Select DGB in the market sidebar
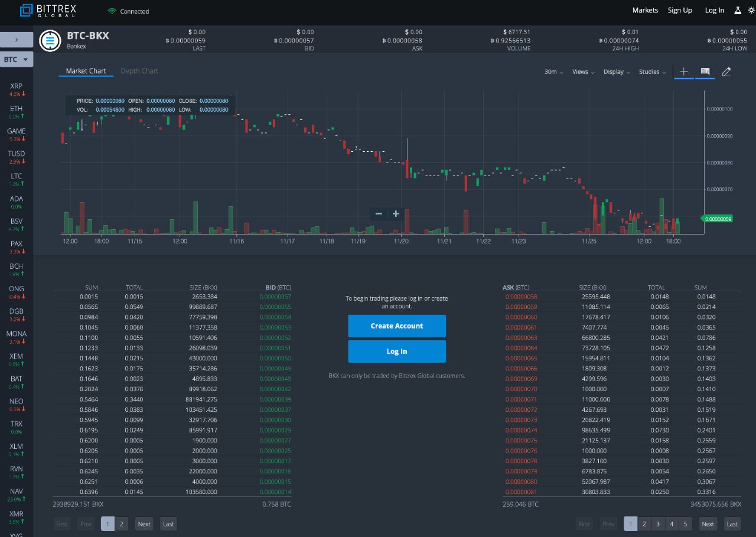Screen dimensions: 756x537 click(x=17, y=315)
